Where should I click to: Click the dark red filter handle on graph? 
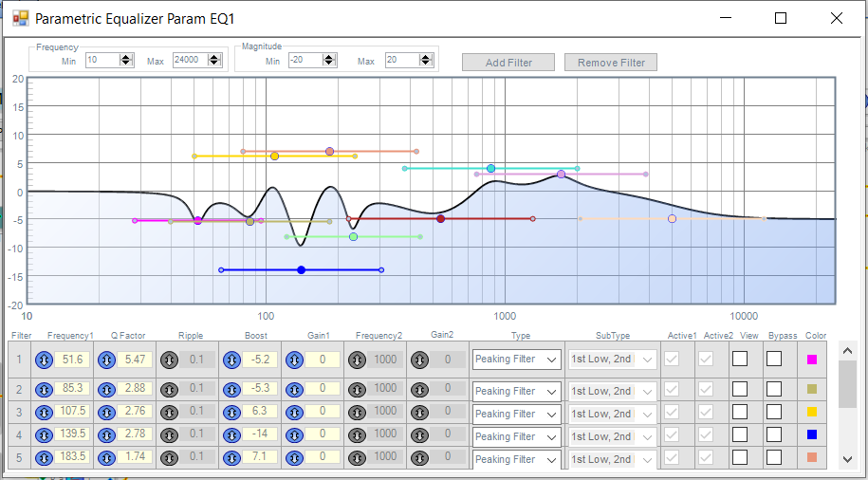[x=441, y=219]
